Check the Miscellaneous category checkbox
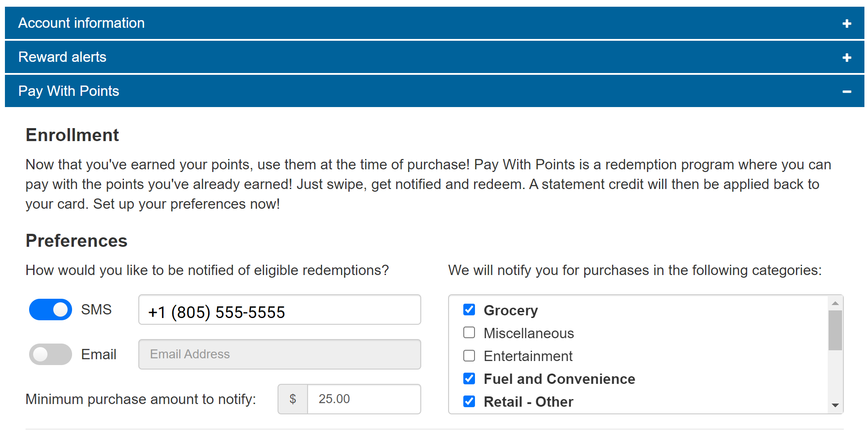 (469, 332)
